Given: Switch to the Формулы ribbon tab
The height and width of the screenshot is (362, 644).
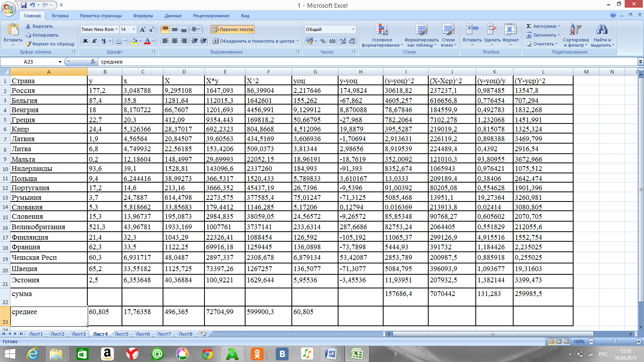Looking at the screenshot, I should [143, 16].
